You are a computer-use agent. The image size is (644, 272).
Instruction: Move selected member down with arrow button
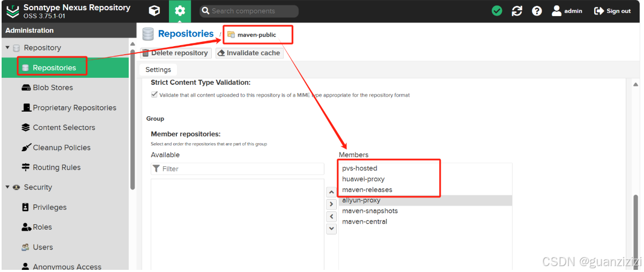331,229
